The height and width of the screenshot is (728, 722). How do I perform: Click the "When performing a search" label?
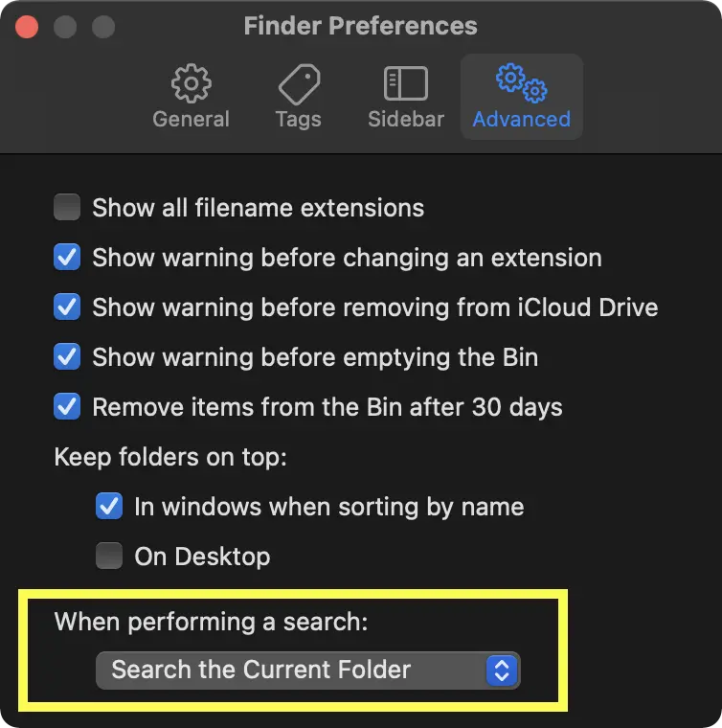click(x=211, y=621)
